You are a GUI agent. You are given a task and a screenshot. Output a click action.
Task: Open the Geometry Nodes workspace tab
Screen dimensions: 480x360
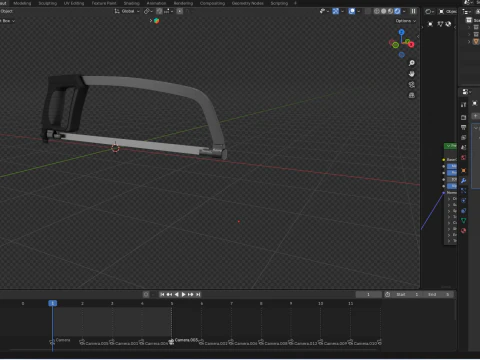[247, 3]
